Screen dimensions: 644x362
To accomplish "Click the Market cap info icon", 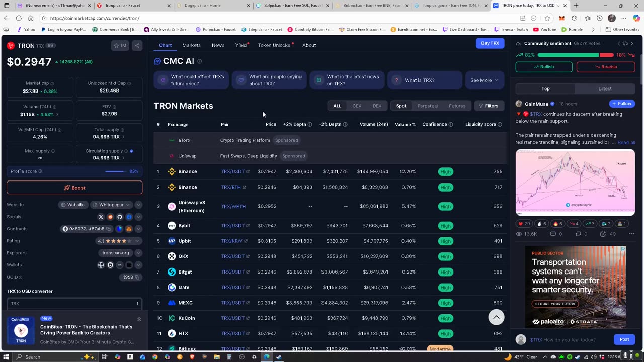I will point(52,83).
